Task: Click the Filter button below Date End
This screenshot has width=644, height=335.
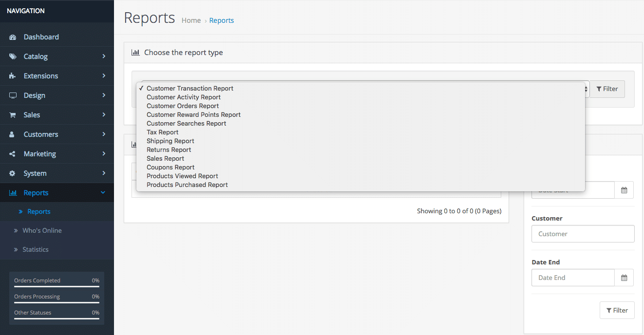Action: pyautogui.click(x=617, y=310)
